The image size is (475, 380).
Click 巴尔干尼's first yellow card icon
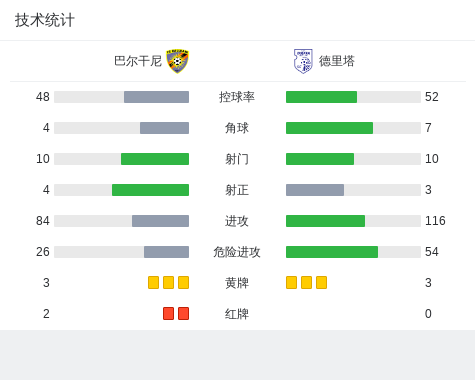coord(153,282)
